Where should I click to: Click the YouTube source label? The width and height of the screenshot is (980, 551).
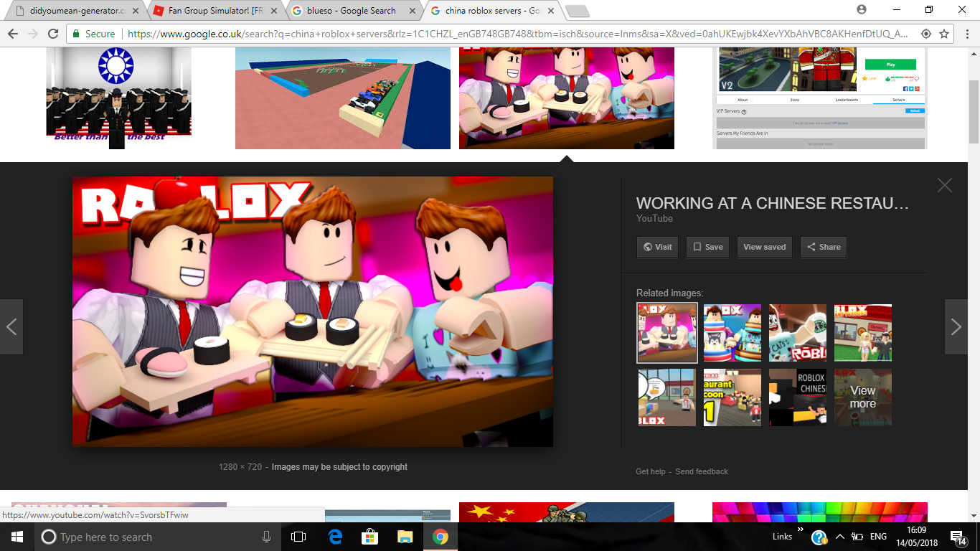[x=654, y=218]
